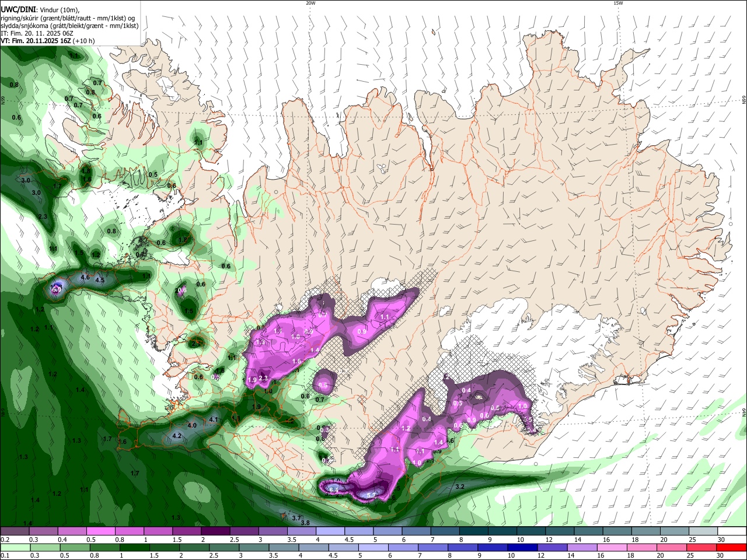Click the 4.2 precipitation value on the map
747x560 pixels.
[177, 436]
